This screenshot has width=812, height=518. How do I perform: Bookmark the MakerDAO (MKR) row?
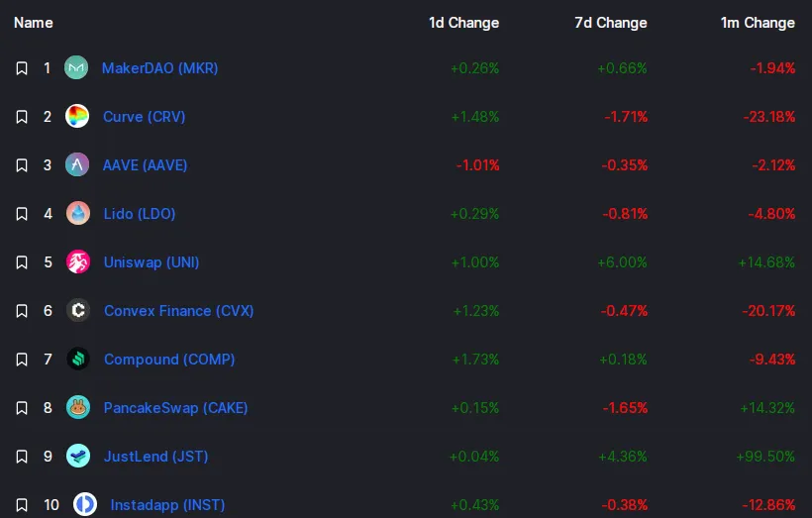(x=22, y=68)
